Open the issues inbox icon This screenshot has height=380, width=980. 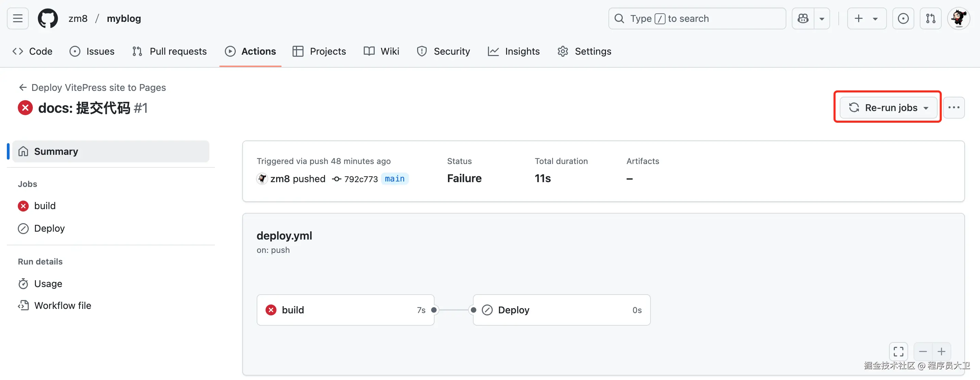[903, 18]
